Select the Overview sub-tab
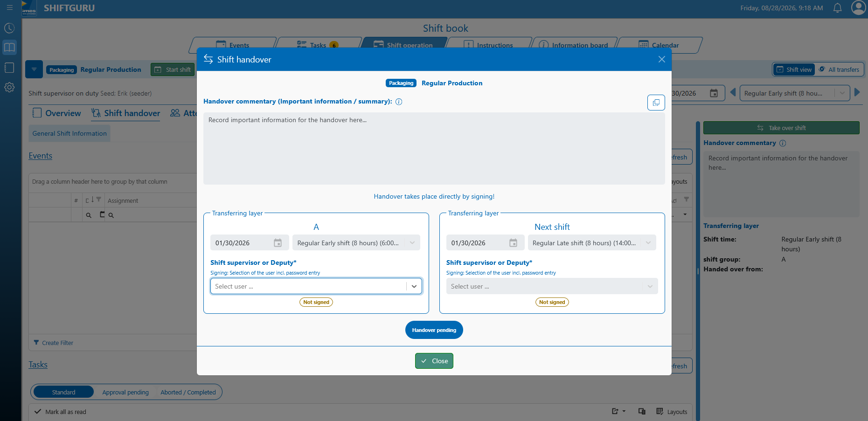The image size is (868, 421). pos(56,113)
